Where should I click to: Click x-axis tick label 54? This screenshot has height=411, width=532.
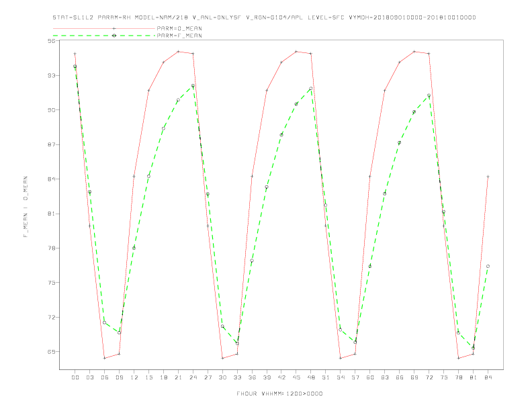tap(341, 377)
